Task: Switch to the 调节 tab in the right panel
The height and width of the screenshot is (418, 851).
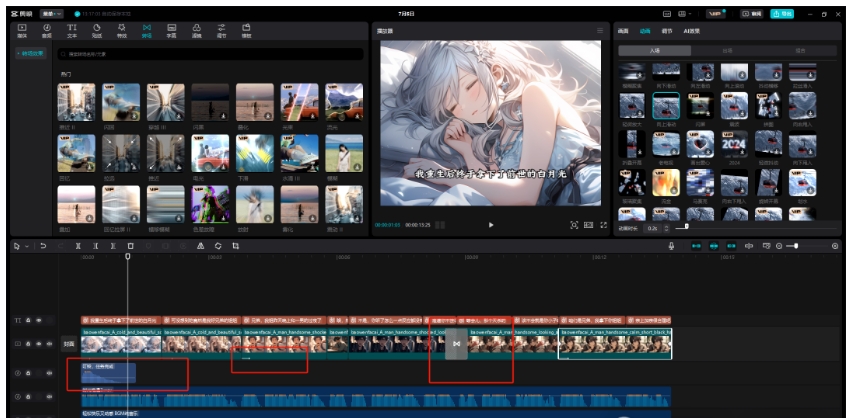Action: [666, 31]
